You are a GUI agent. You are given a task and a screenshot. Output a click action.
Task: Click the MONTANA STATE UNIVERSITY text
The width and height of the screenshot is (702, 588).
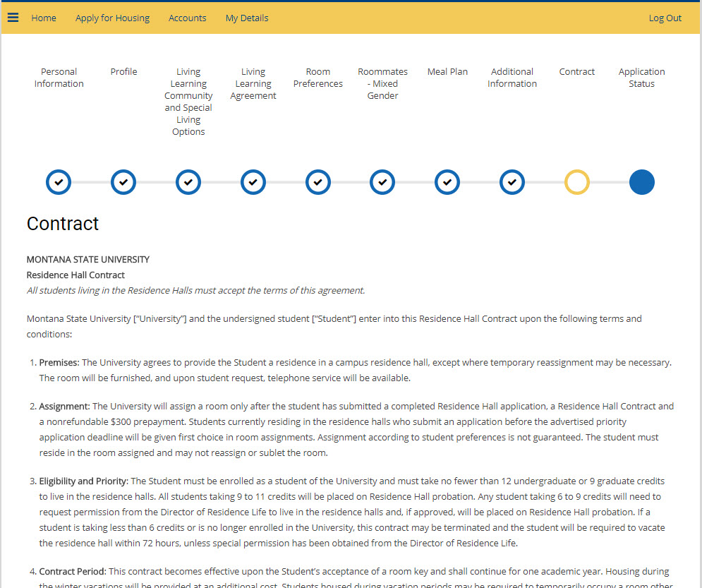[x=88, y=260]
